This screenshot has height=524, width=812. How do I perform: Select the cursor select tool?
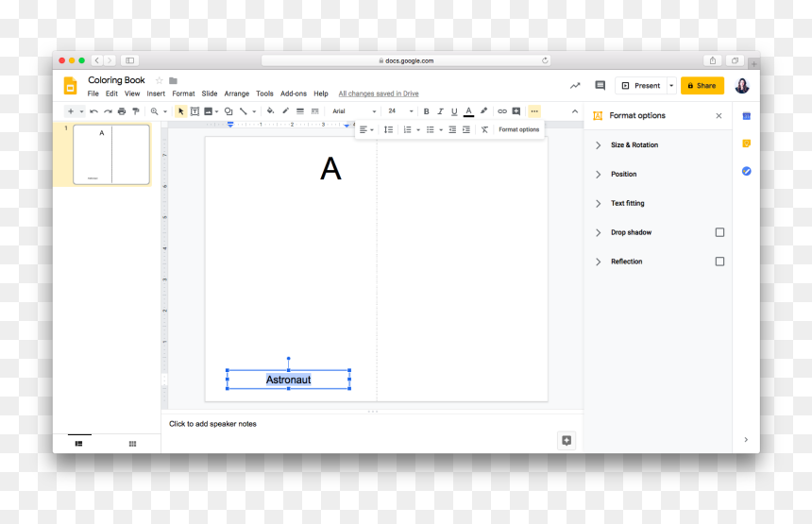pyautogui.click(x=180, y=111)
